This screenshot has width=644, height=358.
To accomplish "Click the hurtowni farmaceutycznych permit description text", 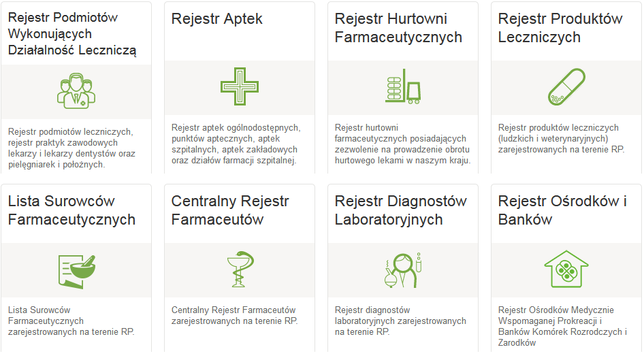I will coord(402,144).
